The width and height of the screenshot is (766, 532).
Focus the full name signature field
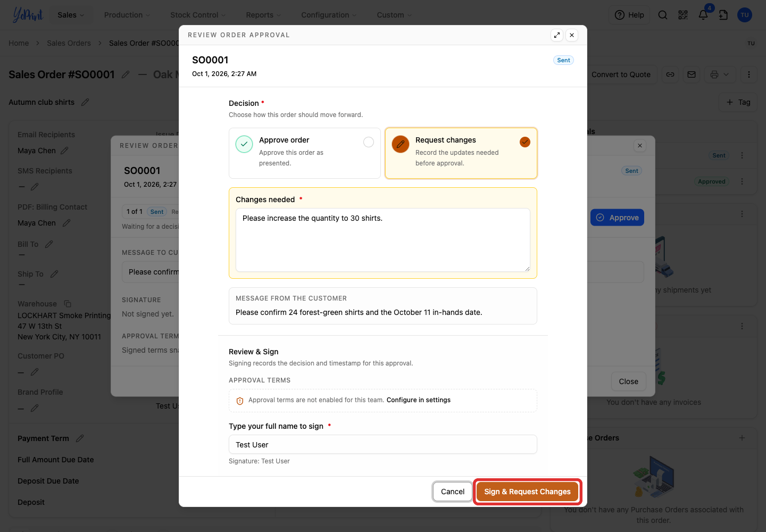[x=383, y=445]
